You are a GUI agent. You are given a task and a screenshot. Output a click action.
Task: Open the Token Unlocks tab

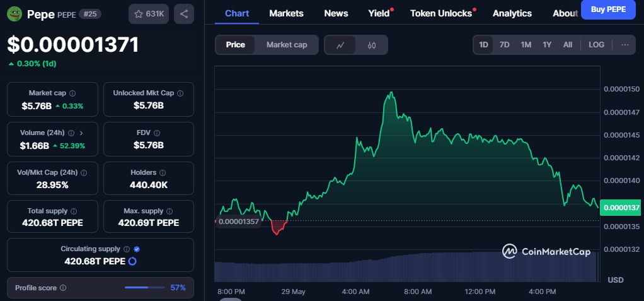click(x=441, y=14)
